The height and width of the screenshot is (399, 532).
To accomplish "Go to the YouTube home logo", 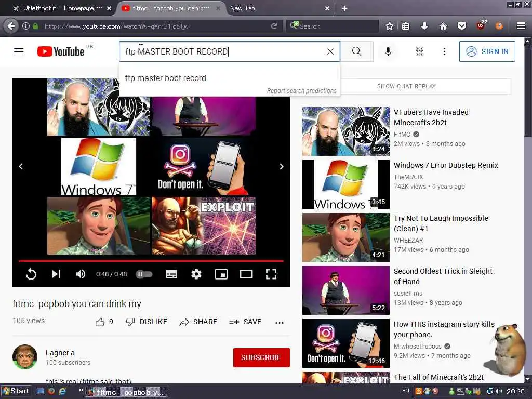I will [x=61, y=51].
